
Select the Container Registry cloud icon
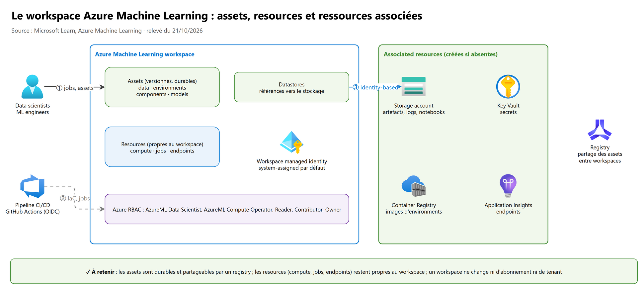pyautogui.click(x=414, y=186)
